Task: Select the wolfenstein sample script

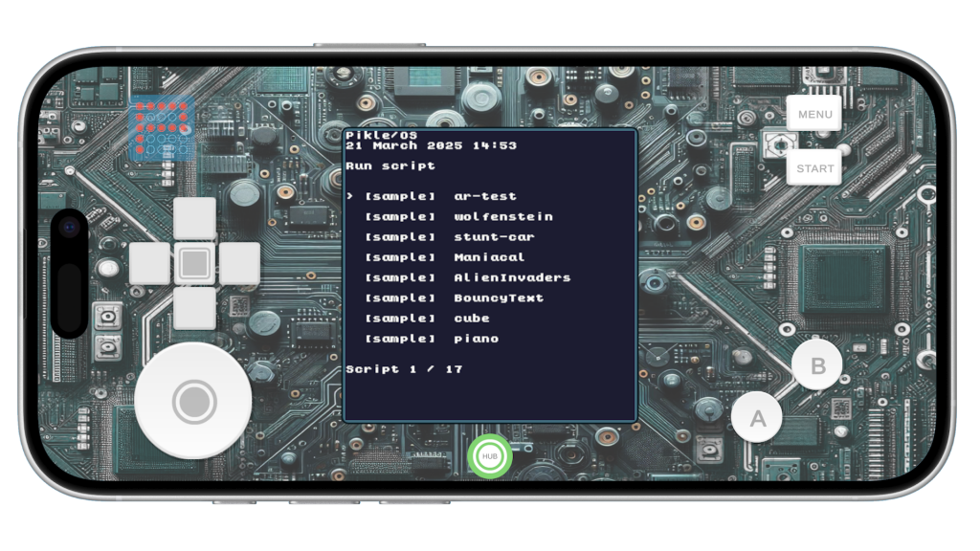Action: coord(458,217)
